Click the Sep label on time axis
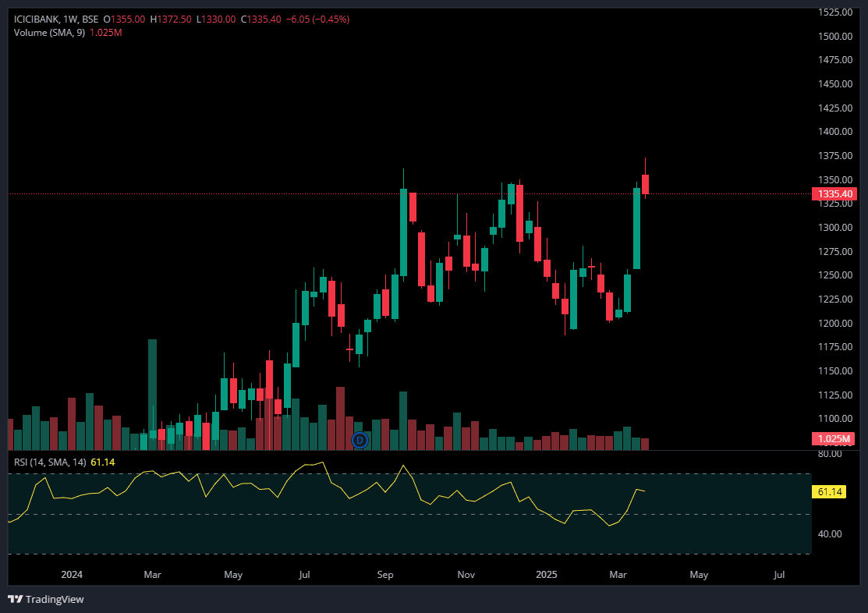Screen dimensions: 868x613 coord(385,575)
